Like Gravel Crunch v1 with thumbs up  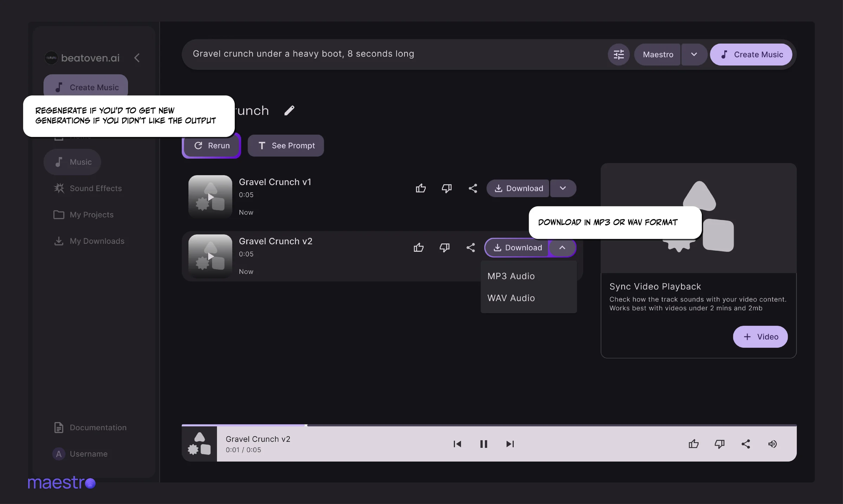tap(421, 188)
